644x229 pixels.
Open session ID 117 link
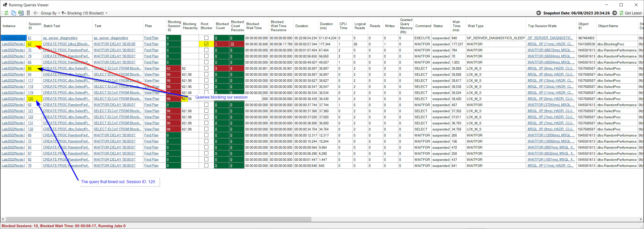tap(30, 80)
